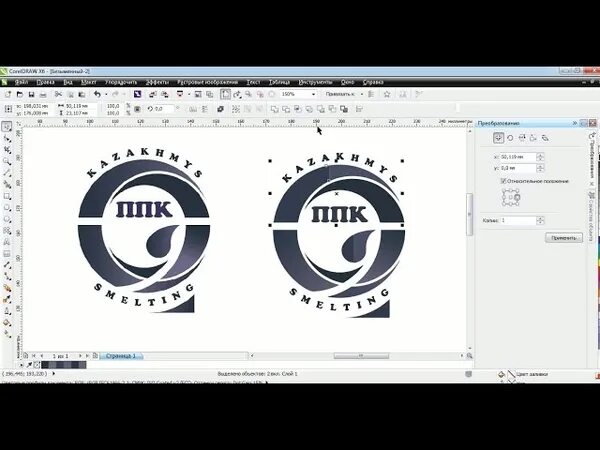Open the vertical Свойства объекта docker tab
The width and height of the screenshot is (600, 450).
click(x=591, y=215)
